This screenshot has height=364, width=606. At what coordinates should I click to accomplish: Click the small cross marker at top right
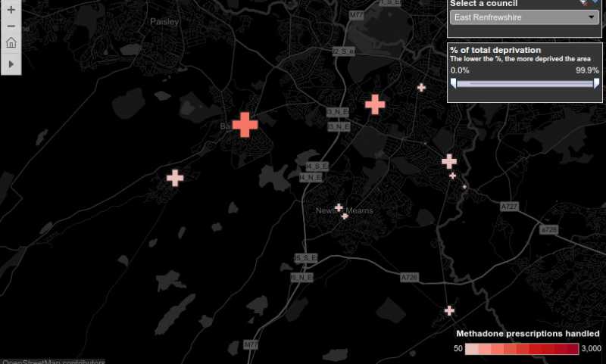421,87
